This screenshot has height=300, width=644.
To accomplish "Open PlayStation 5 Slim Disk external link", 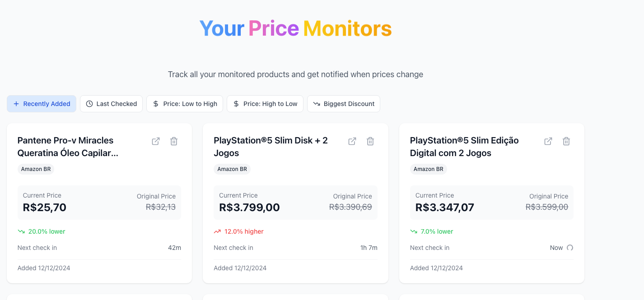I will point(352,141).
